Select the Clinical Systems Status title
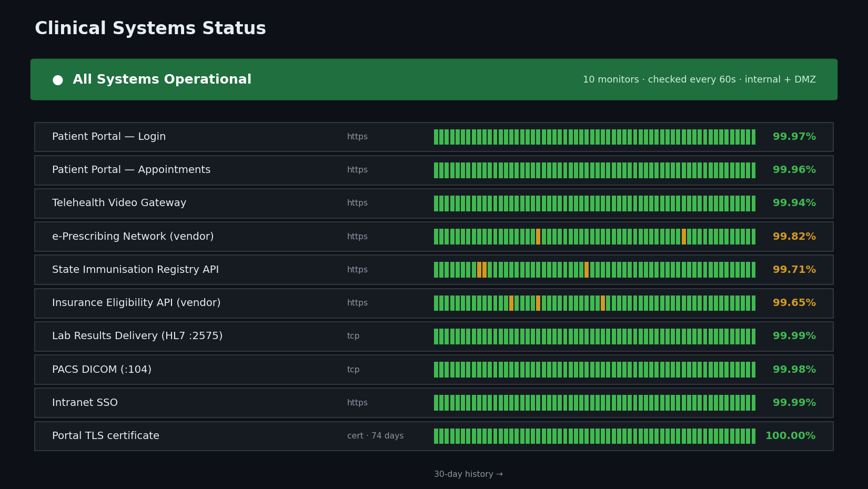Image resolution: width=868 pixels, height=489 pixels. pos(150,28)
